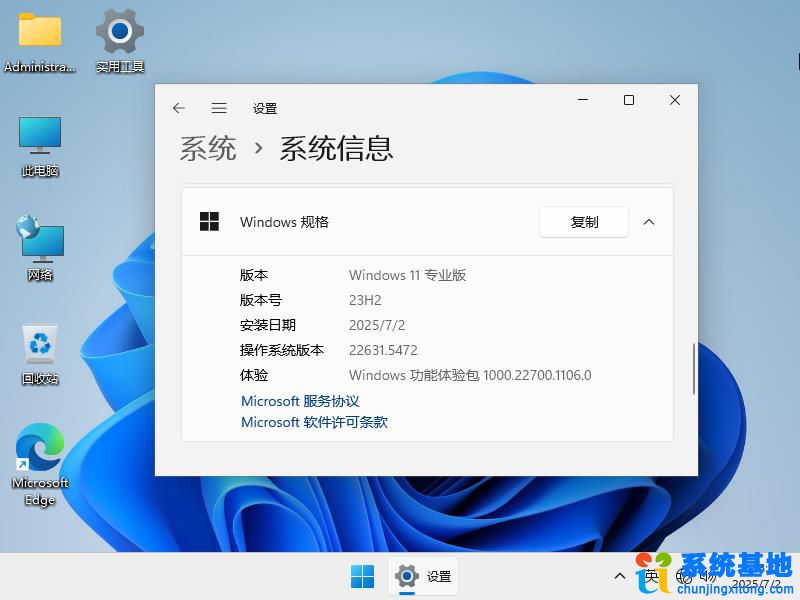This screenshot has width=800, height=600.
Task: Open the Settings navigation hamburger menu
Action: (x=219, y=108)
